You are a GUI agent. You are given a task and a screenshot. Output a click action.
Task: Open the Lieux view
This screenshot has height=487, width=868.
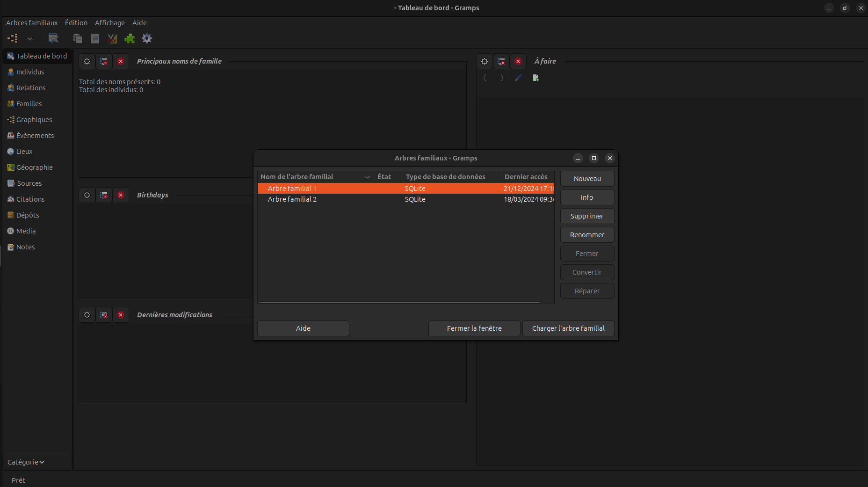(x=37, y=152)
